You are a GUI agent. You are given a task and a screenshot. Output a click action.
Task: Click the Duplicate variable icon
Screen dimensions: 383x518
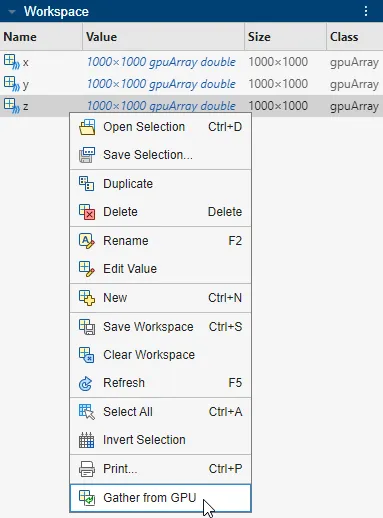point(87,184)
